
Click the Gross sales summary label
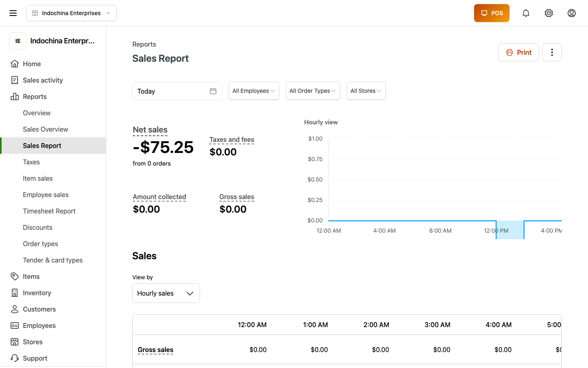point(237,197)
